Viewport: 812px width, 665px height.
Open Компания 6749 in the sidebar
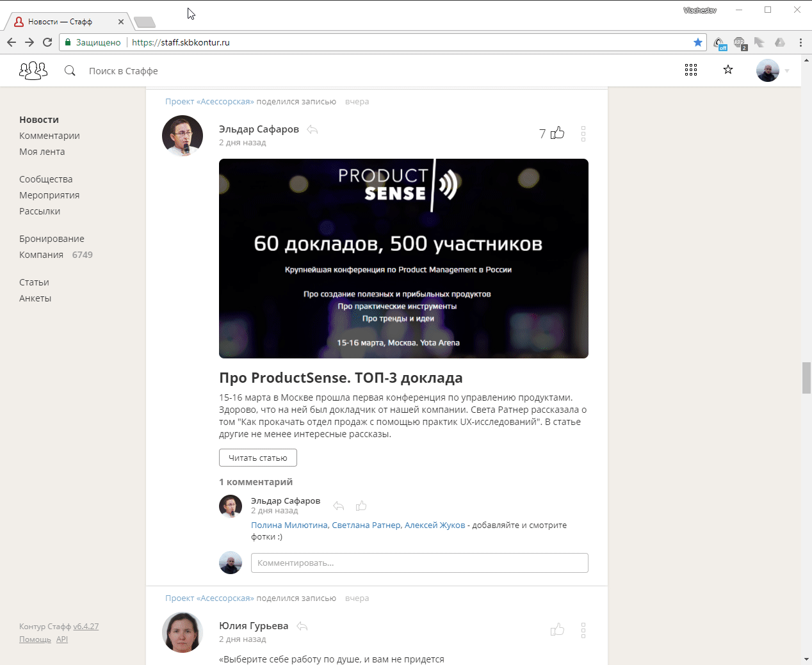coord(56,255)
